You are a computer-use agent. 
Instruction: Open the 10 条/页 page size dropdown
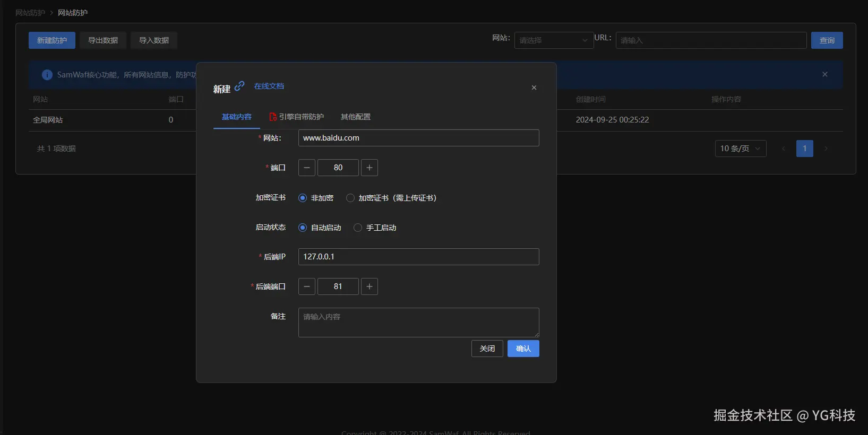pyautogui.click(x=741, y=149)
